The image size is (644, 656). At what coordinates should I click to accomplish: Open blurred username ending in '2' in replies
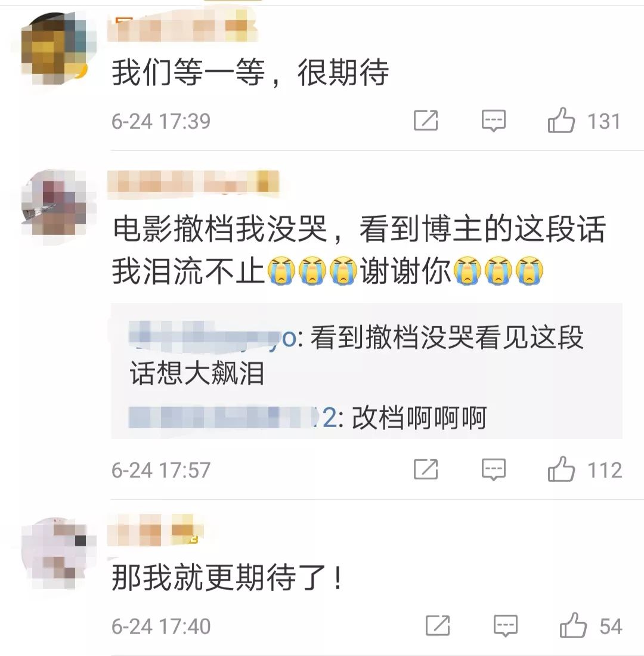click(233, 417)
